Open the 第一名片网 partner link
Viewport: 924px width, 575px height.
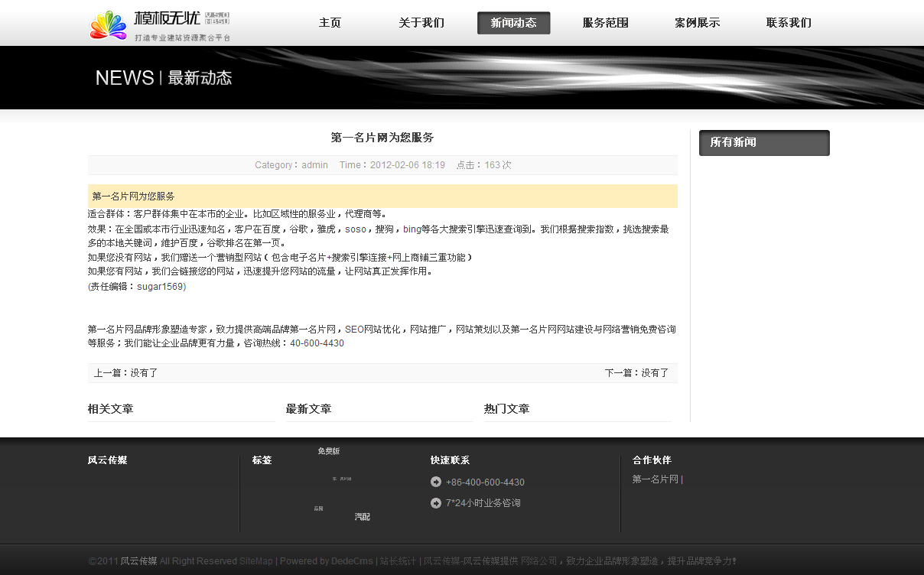click(x=655, y=479)
